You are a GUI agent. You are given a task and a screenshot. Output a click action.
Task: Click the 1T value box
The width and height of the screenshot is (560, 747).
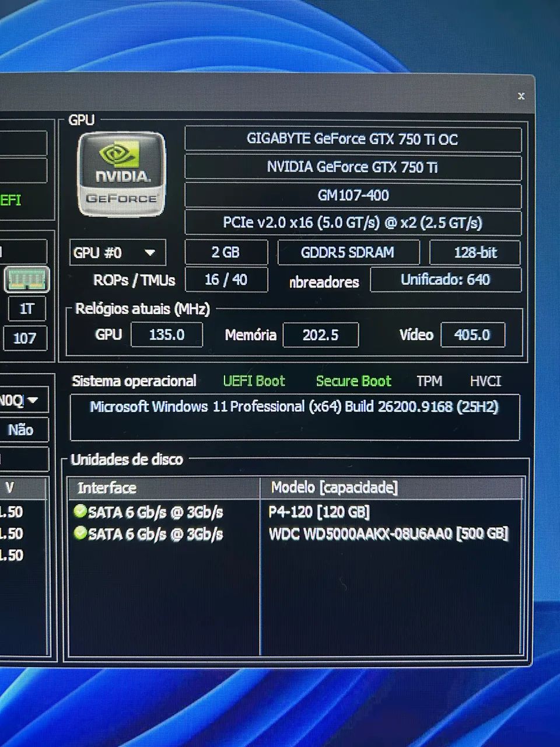27,309
